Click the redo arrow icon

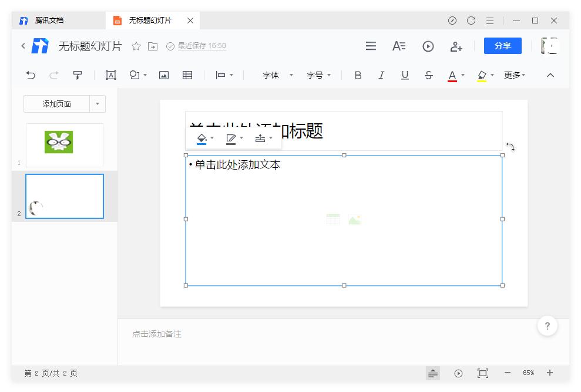(x=54, y=76)
